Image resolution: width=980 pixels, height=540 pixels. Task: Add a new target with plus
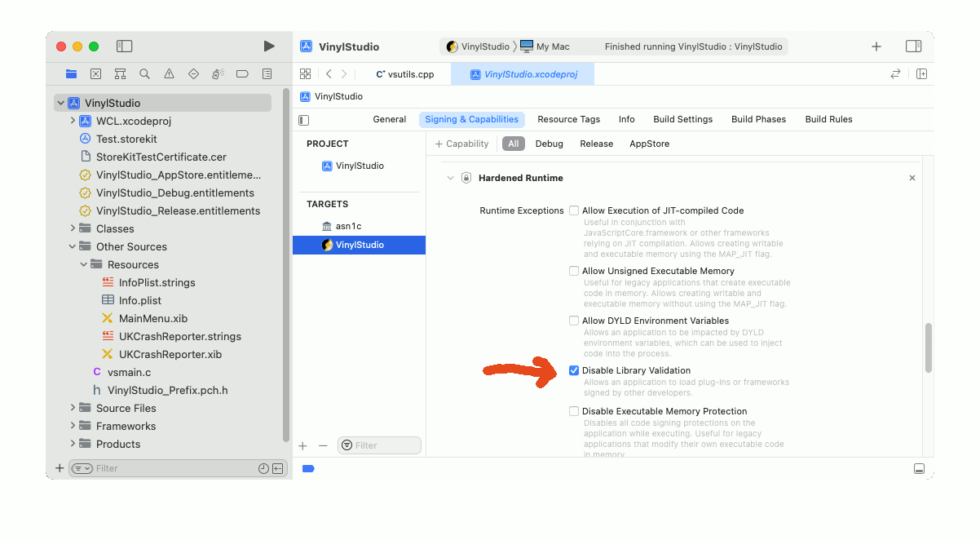(302, 445)
